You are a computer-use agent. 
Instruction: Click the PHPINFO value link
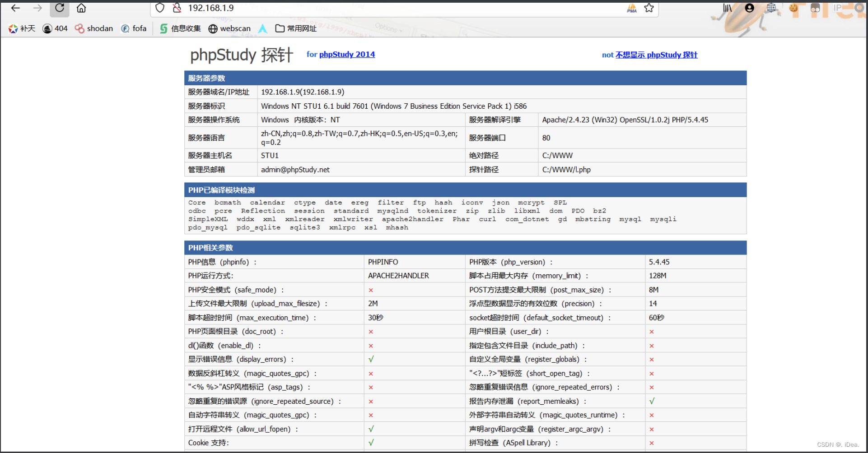click(x=383, y=262)
